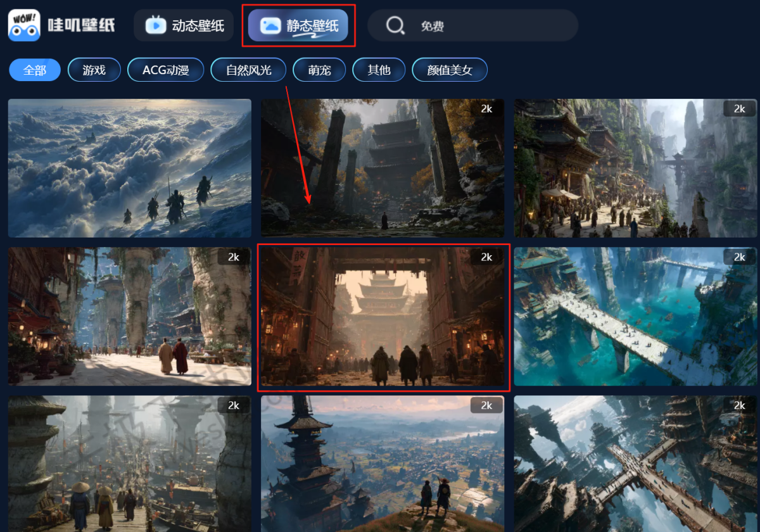The height and width of the screenshot is (532, 760).
Task: Click 2k badge on the turquoise bridge wallpaper
Action: [739, 257]
